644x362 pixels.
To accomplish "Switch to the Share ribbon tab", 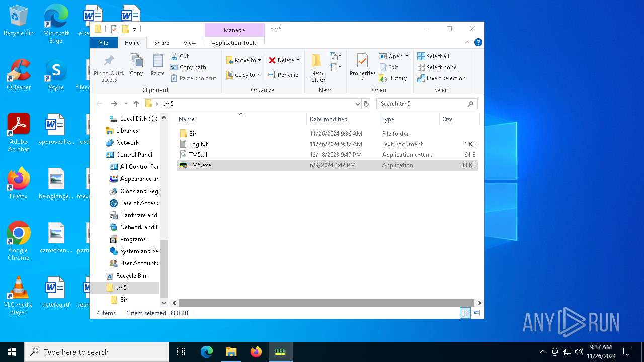I will (x=162, y=43).
